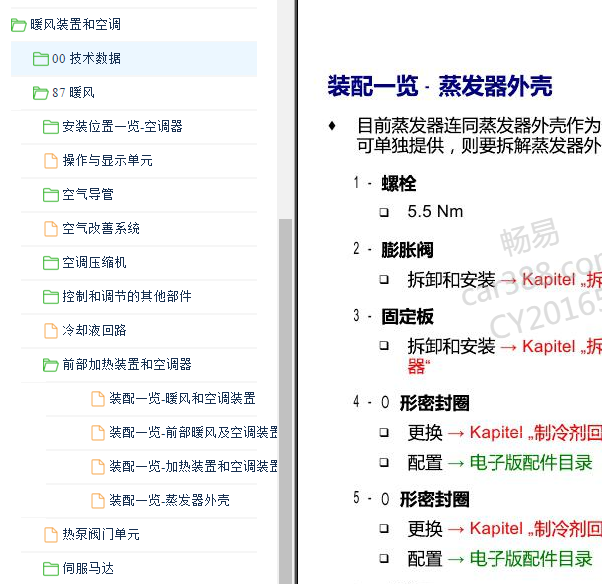
Task: Collapse the 前部加热装置和空调器 open folder icon
Action: pos(51,365)
